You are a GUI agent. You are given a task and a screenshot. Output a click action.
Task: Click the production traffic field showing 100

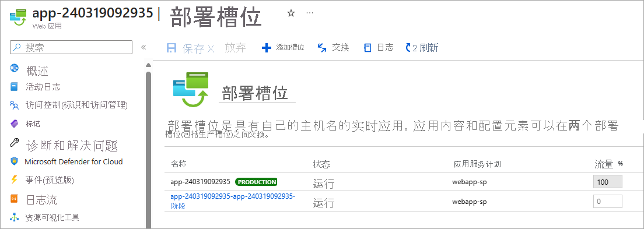pyautogui.click(x=607, y=182)
